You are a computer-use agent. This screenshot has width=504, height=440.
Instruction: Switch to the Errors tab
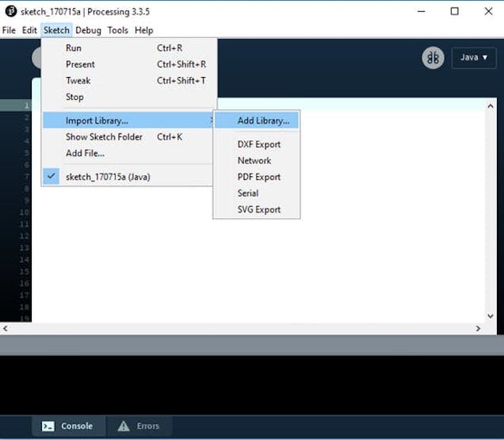(x=139, y=426)
